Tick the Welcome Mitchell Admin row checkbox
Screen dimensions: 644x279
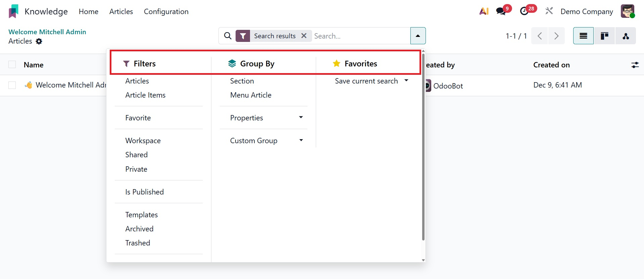pos(12,85)
